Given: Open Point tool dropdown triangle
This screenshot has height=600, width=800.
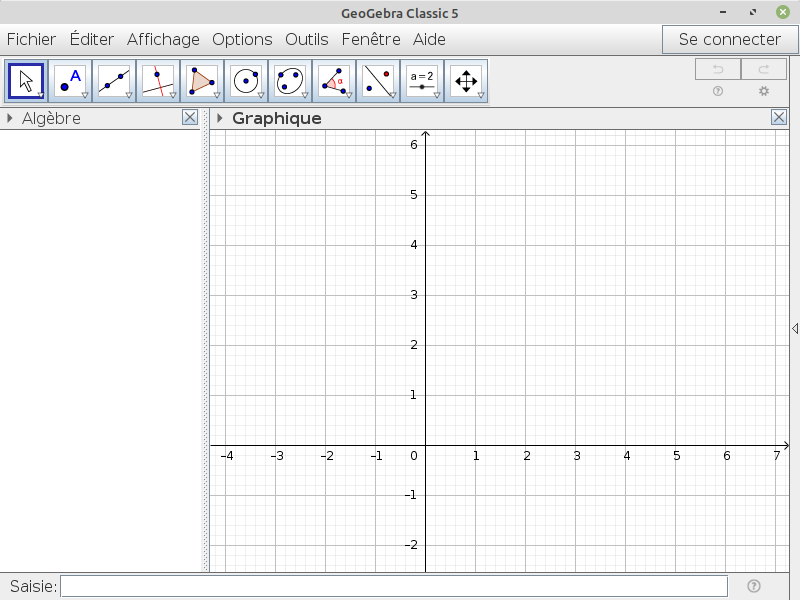Looking at the screenshot, I should [x=85, y=95].
